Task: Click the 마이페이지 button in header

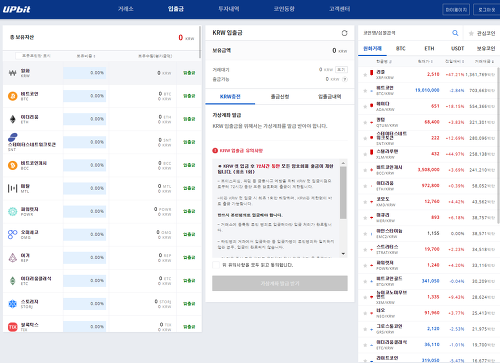Action: tap(456, 10)
